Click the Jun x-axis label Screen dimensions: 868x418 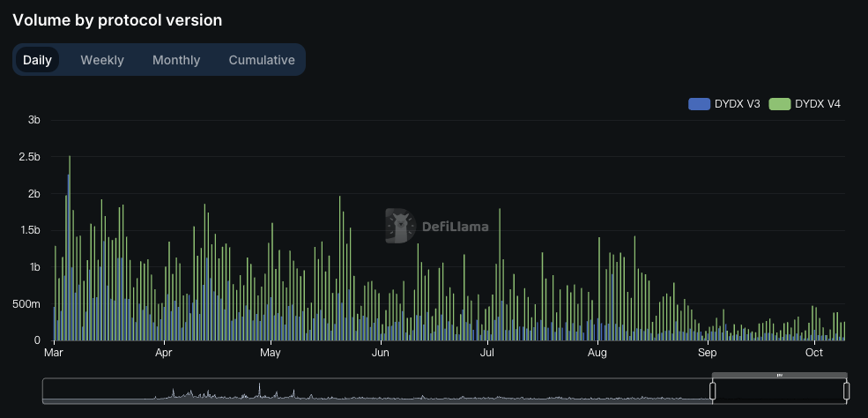[381, 353]
